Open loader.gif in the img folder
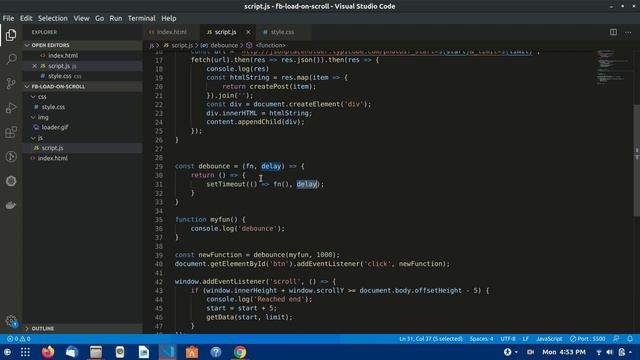Image resolution: width=640 pixels, height=360 pixels. (55, 127)
